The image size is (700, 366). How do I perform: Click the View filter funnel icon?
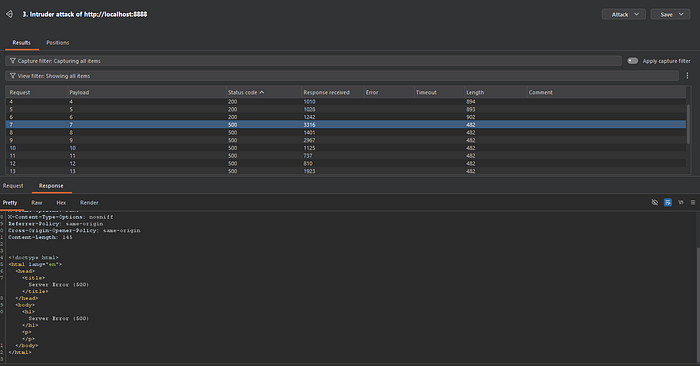coord(12,76)
